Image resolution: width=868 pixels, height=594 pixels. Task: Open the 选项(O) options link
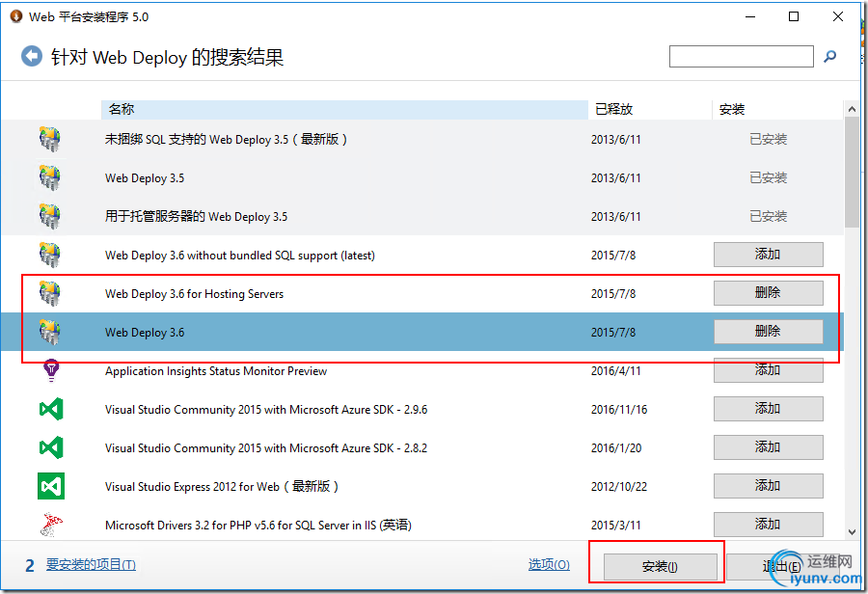549,565
